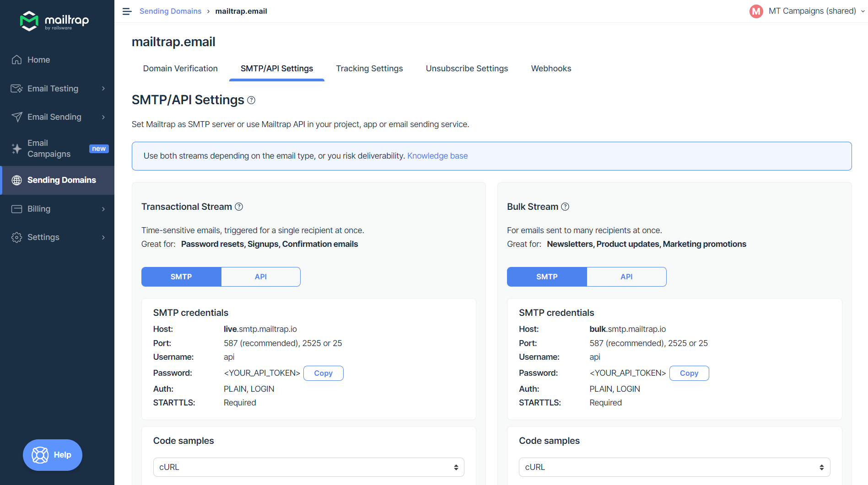This screenshot has height=485, width=868.
Task: Open the Billing section icon
Action: coord(16,209)
